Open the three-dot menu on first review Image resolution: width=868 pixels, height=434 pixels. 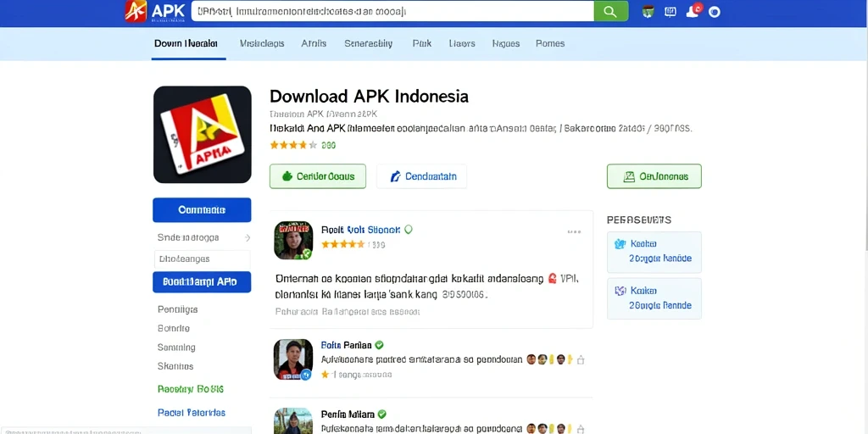click(574, 232)
